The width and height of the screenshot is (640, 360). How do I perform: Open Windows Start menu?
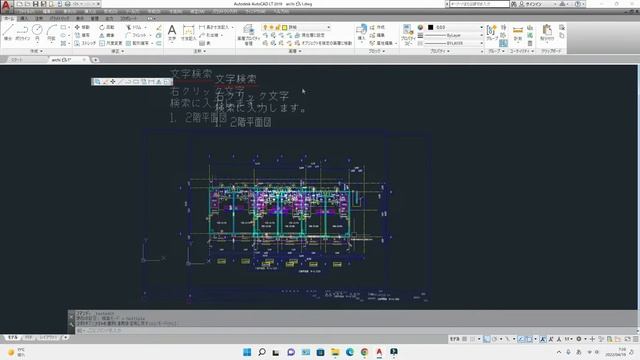tap(247, 352)
